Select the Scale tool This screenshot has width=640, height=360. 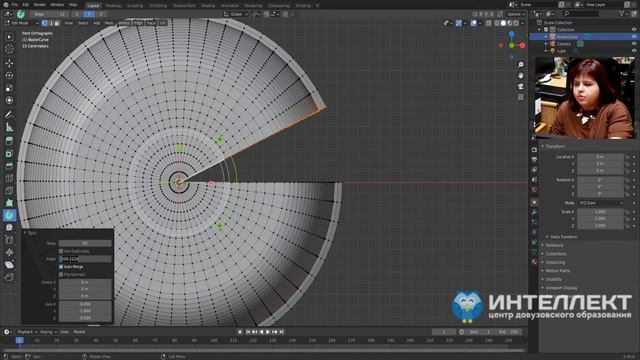(9, 88)
